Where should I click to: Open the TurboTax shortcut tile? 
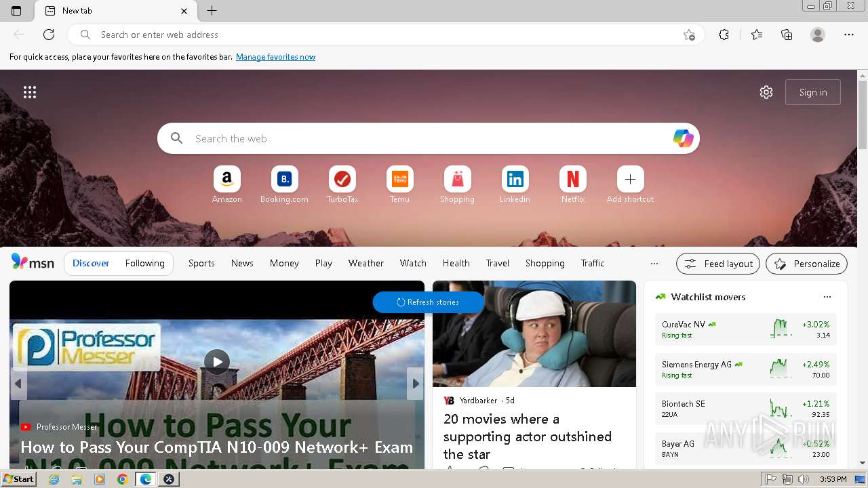tap(342, 185)
